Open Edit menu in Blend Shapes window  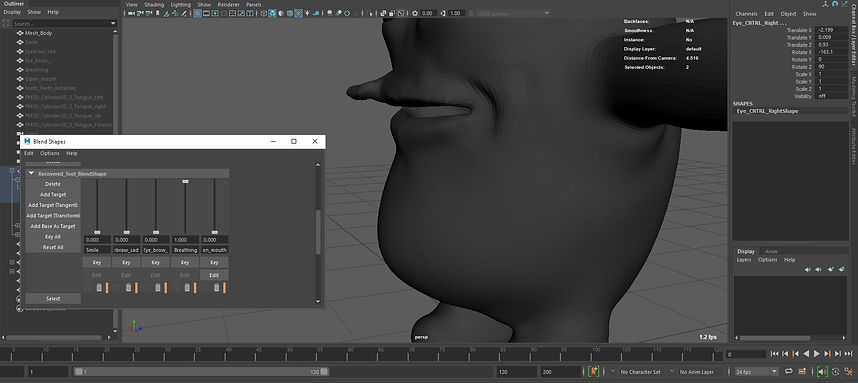pos(28,153)
